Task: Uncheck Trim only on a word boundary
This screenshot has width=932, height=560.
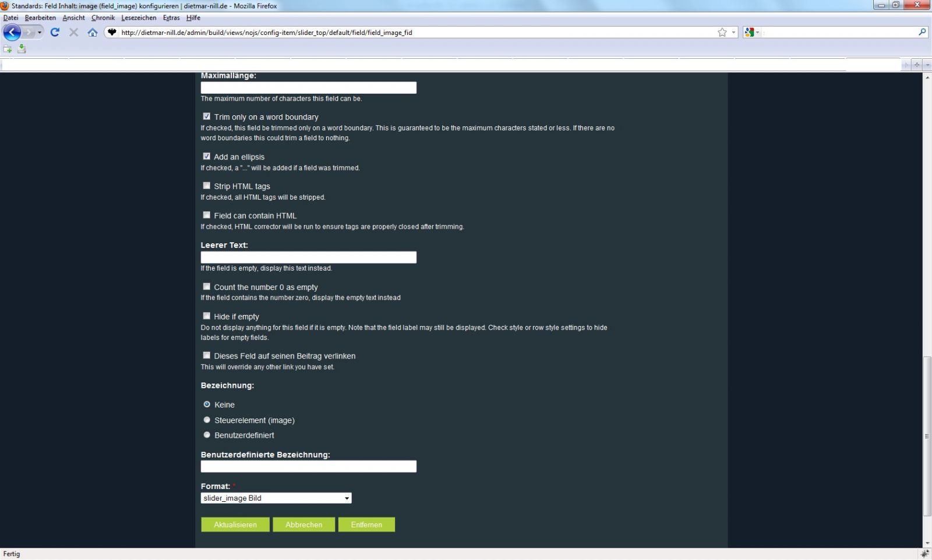Action: pos(207,116)
